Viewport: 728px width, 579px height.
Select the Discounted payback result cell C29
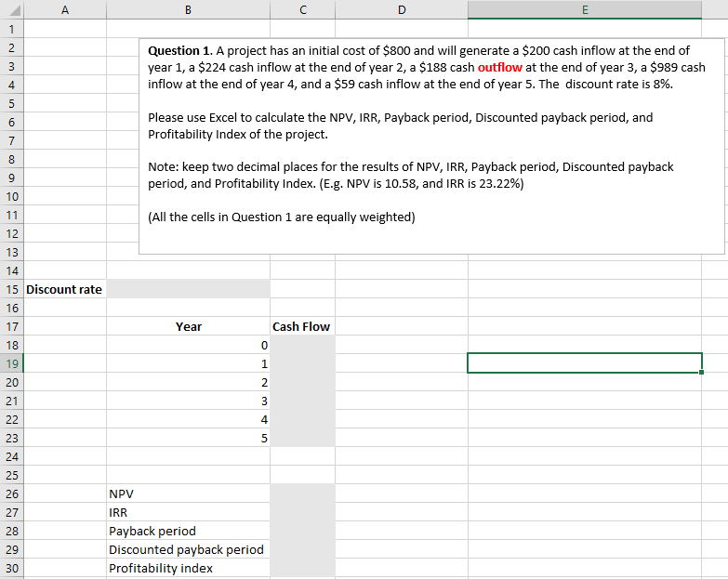pyautogui.click(x=303, y=549)
